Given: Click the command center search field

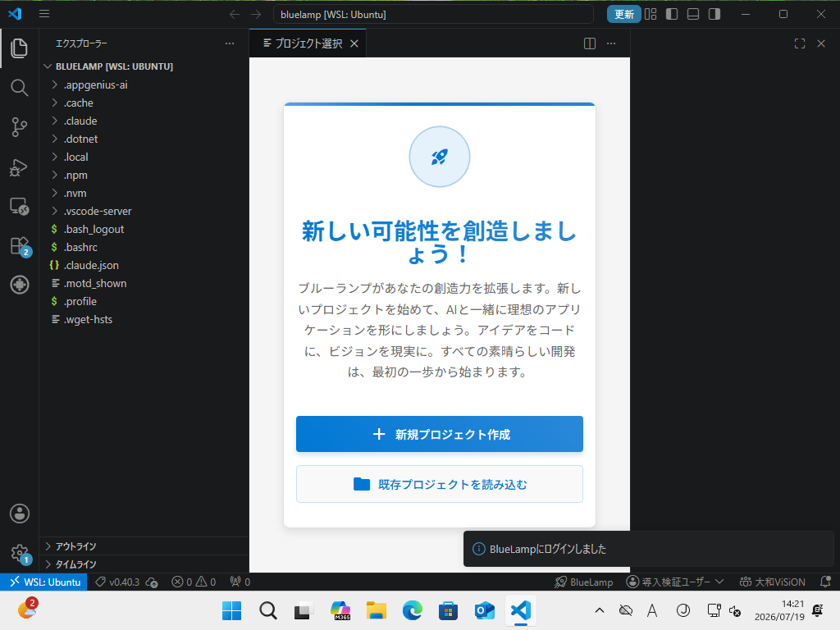Looking at the screenshot, I should point(433,15).
